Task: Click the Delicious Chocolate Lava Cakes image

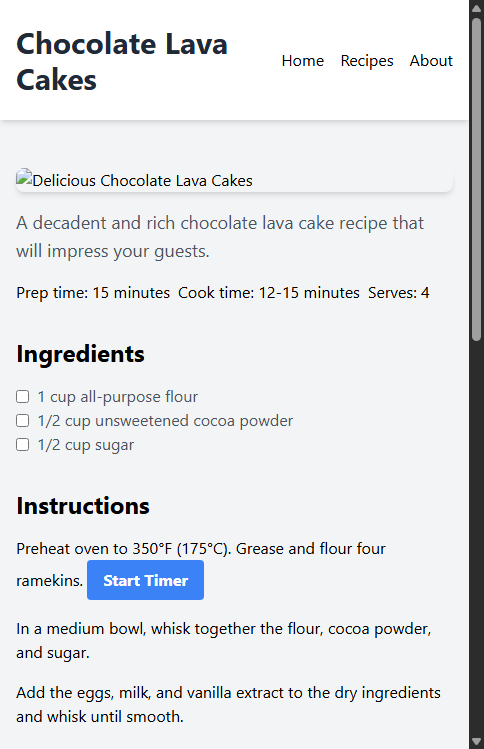Action: click(235, 181)
